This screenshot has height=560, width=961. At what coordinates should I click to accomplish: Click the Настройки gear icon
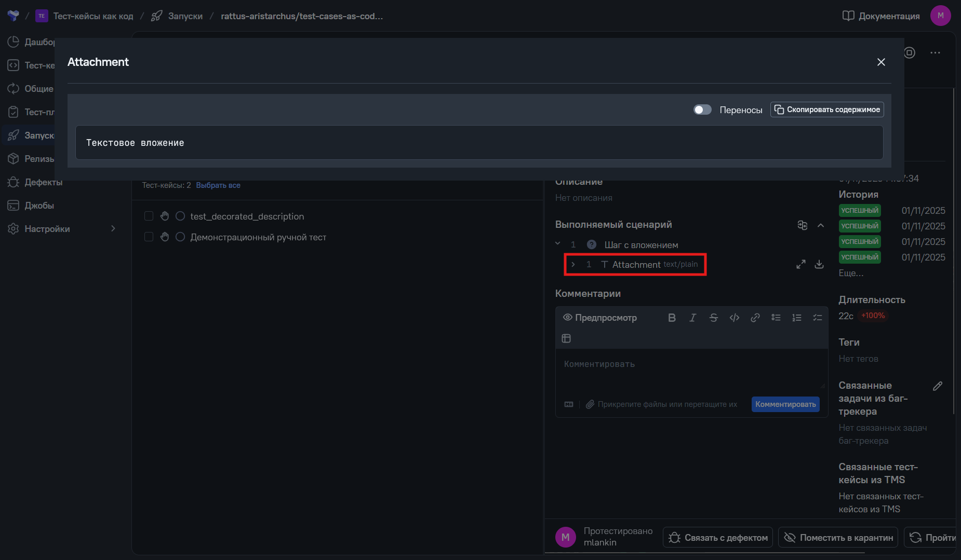point(14,229)
